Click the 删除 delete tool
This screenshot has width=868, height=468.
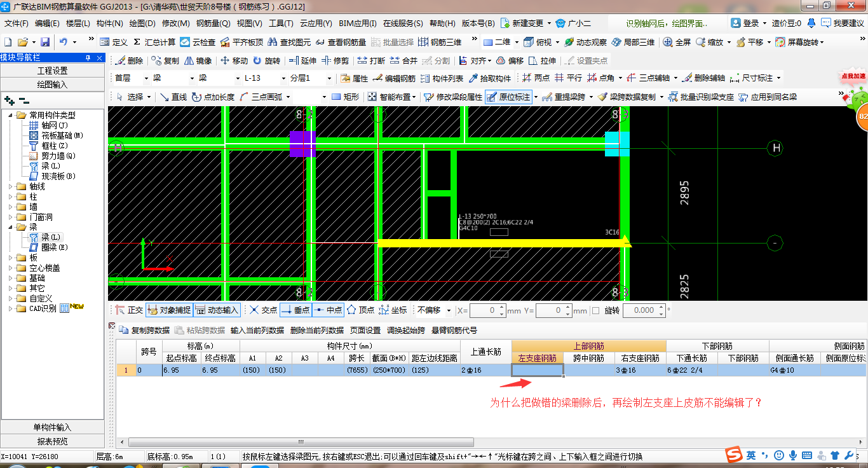(129, 61)
